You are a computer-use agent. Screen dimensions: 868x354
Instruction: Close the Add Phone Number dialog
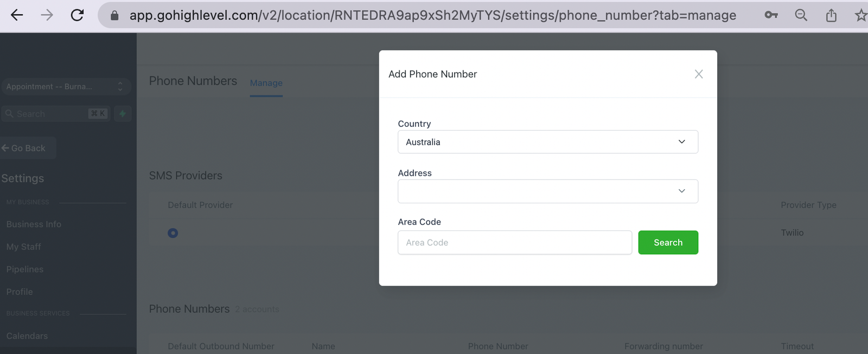click(699, 74)
